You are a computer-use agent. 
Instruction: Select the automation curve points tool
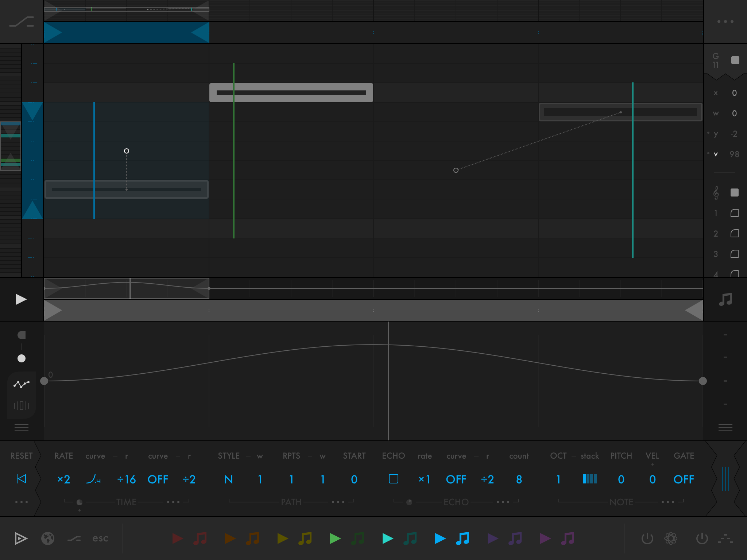click(x=22, y=384)
